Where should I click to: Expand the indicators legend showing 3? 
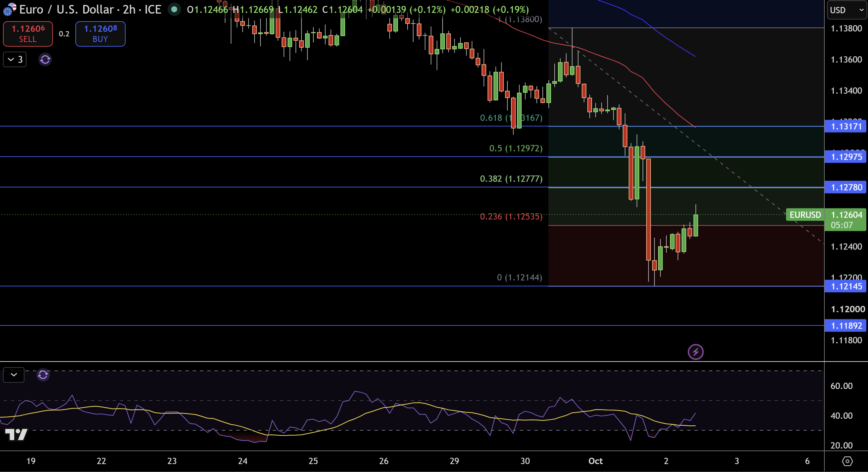tap(15, 60)
